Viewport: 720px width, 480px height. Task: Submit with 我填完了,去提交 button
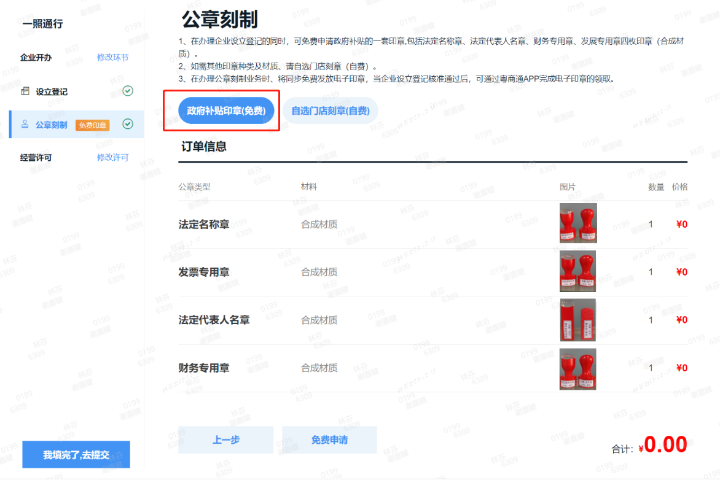click(76, 455)
